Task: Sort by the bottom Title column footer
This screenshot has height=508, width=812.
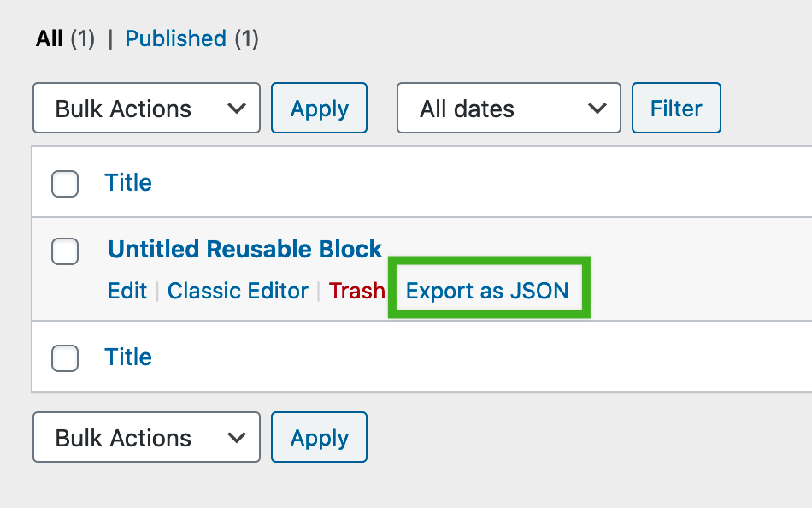Action: pyautogui.click(x=128, y=357)
